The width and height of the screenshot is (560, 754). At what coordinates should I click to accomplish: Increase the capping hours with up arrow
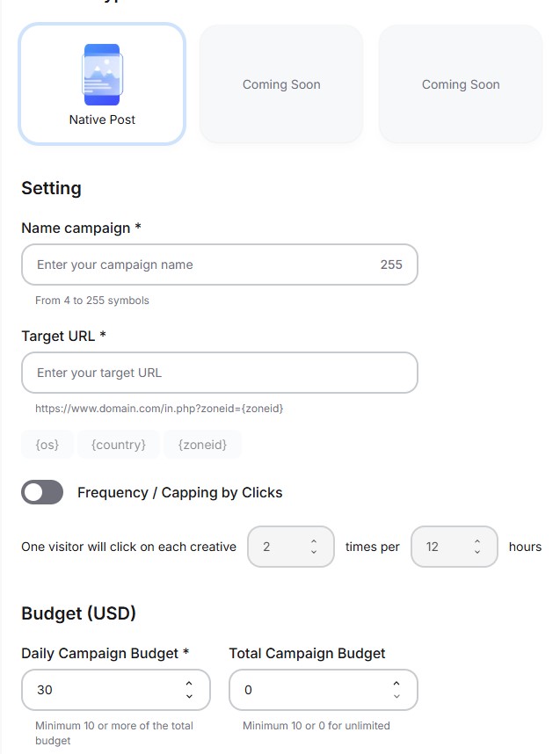477,541
